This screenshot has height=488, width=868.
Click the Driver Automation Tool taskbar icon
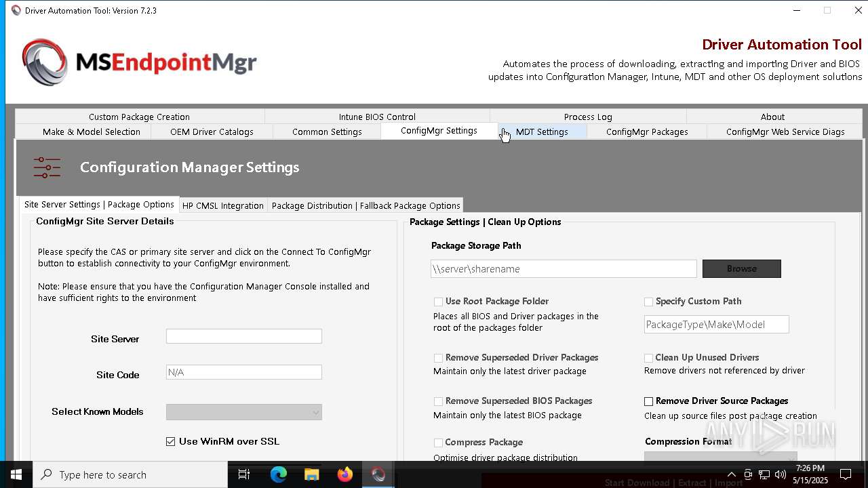coord(378,474)
